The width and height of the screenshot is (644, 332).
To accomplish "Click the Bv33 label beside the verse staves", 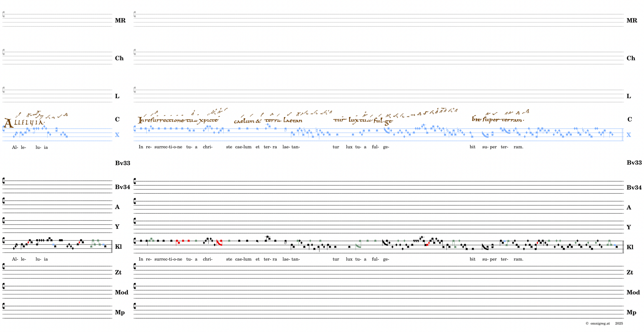I will click(634, 163).
